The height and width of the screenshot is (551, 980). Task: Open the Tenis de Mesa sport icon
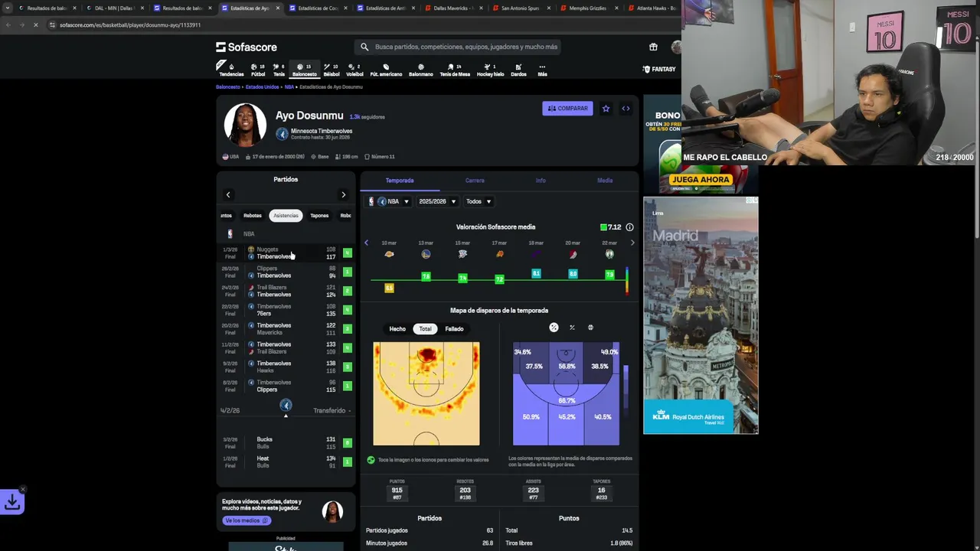click(x=455, y=70)
